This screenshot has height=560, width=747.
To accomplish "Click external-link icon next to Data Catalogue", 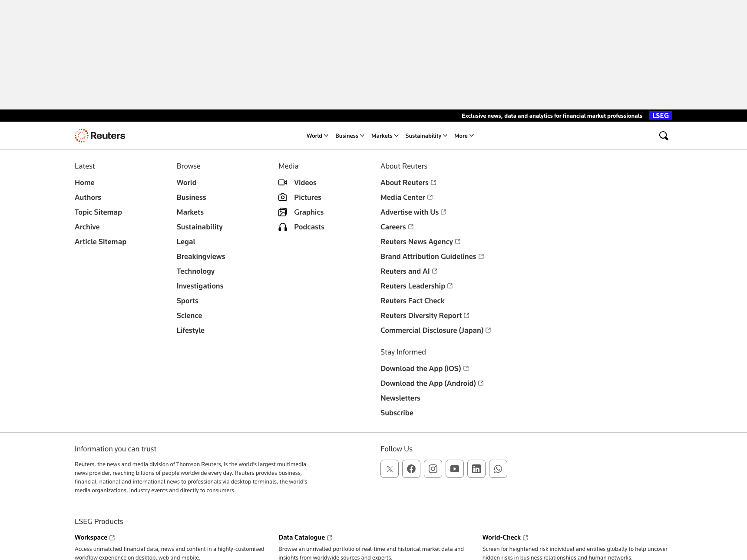I will point(330,538).
